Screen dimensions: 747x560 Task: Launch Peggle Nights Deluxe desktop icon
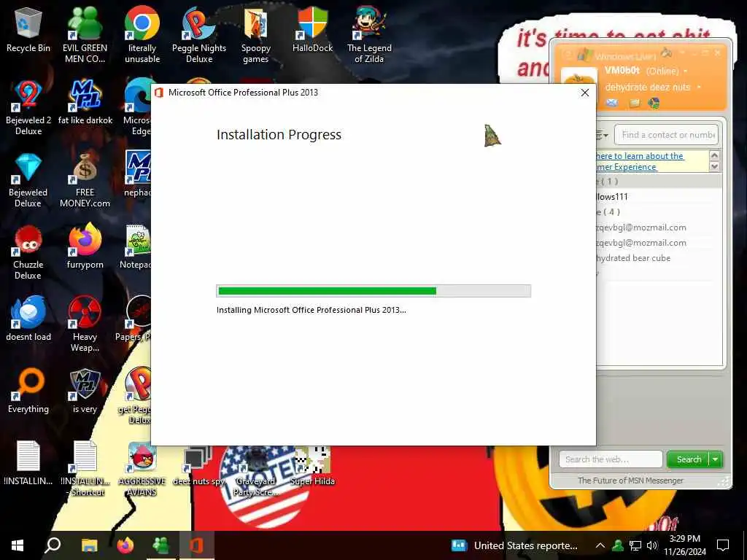[x=198, y=35]
